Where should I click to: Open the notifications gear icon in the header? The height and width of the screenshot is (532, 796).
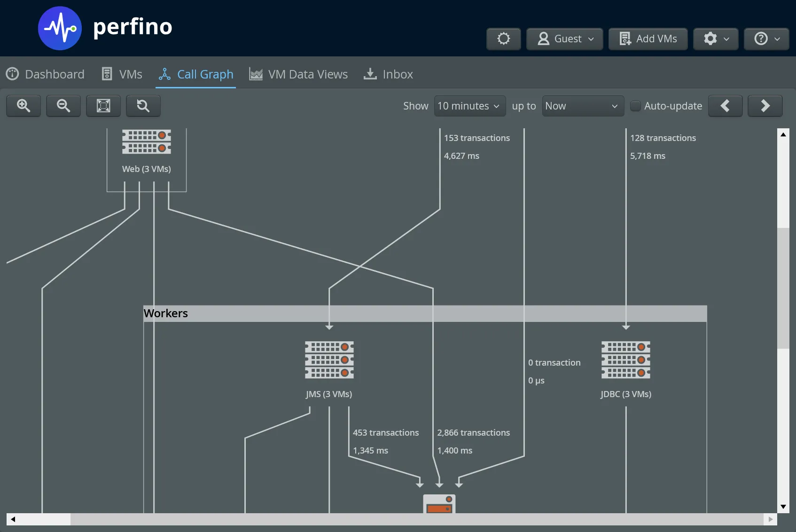(503, 39)
